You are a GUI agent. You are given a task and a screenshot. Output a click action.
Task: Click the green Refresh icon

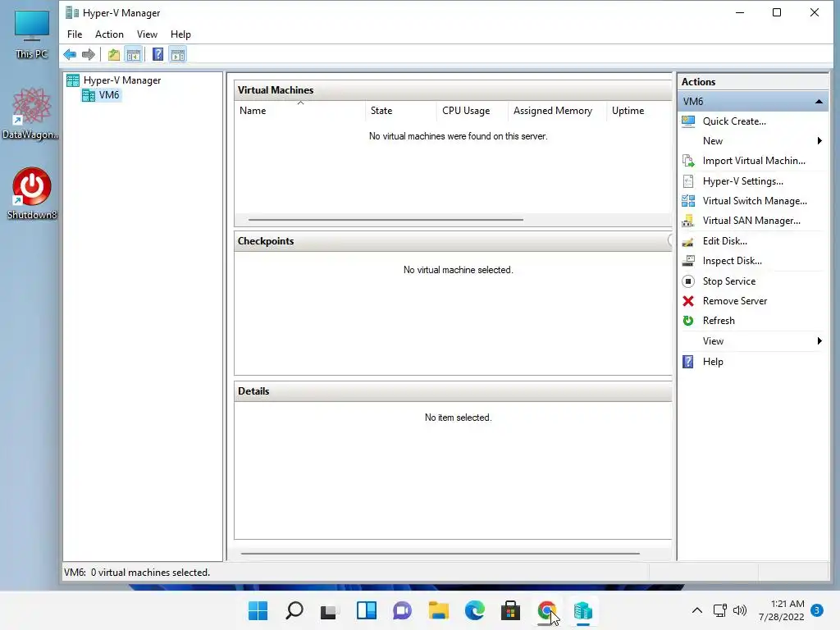point(688,321)
